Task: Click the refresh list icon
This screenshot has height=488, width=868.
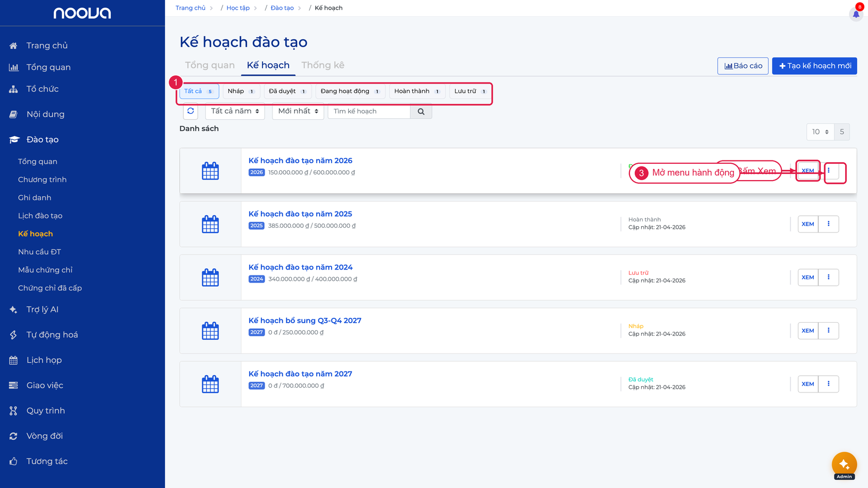Action: [190, 111]
